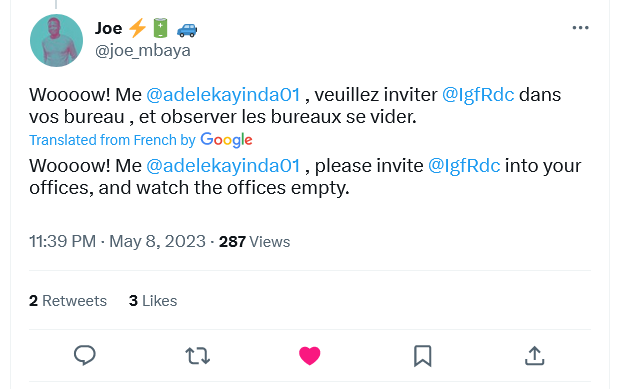Unlike the tweet with the pink heart
Viewport: 620px width, 389px height.
(x=310, y=355)
